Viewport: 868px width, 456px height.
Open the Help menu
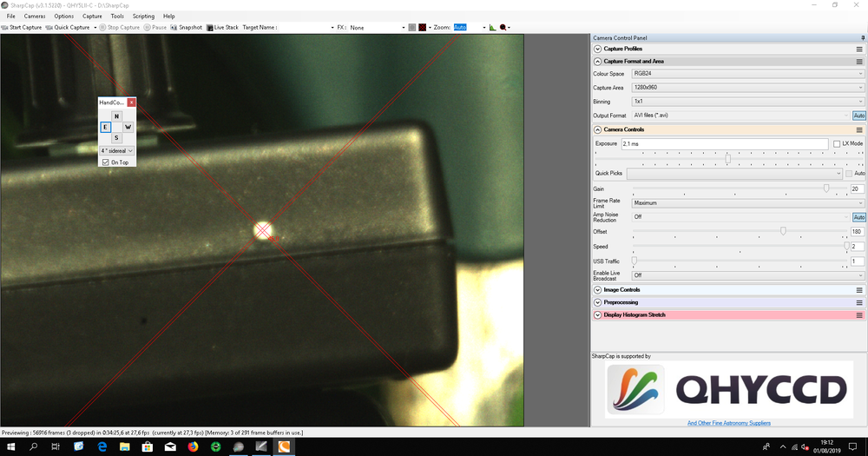(169, 16)
